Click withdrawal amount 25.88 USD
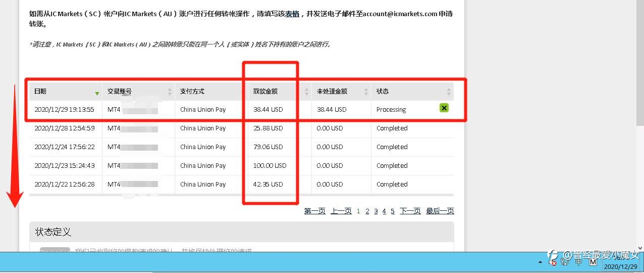 tap(268, 128)
